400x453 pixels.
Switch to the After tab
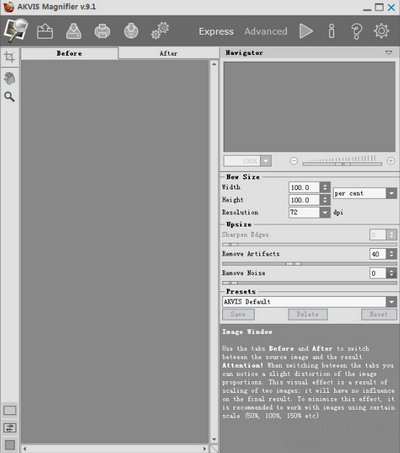point(169,53)
